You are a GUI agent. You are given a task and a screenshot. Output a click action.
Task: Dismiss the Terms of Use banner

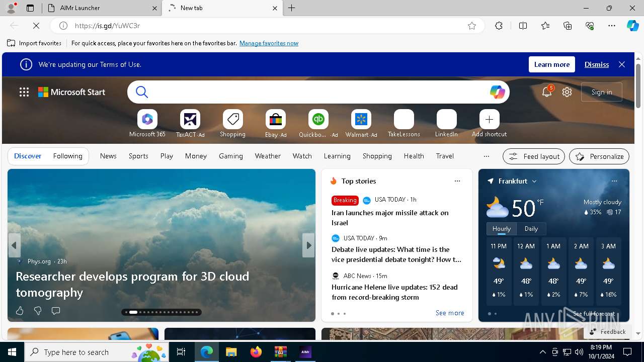click(597, 64)
